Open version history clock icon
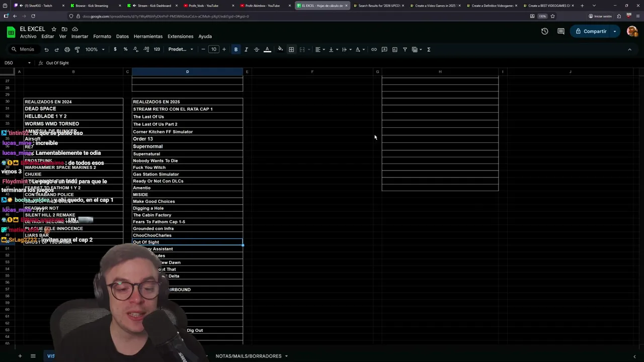Image resolution: width=644 pixels, height=362 pixels. tap(544, 31)
